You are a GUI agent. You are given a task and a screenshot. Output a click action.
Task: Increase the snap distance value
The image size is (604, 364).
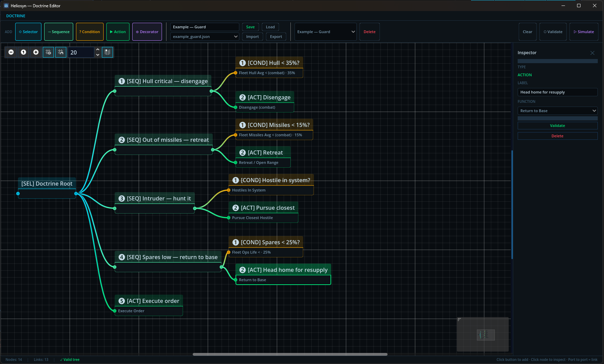point(98,49)
